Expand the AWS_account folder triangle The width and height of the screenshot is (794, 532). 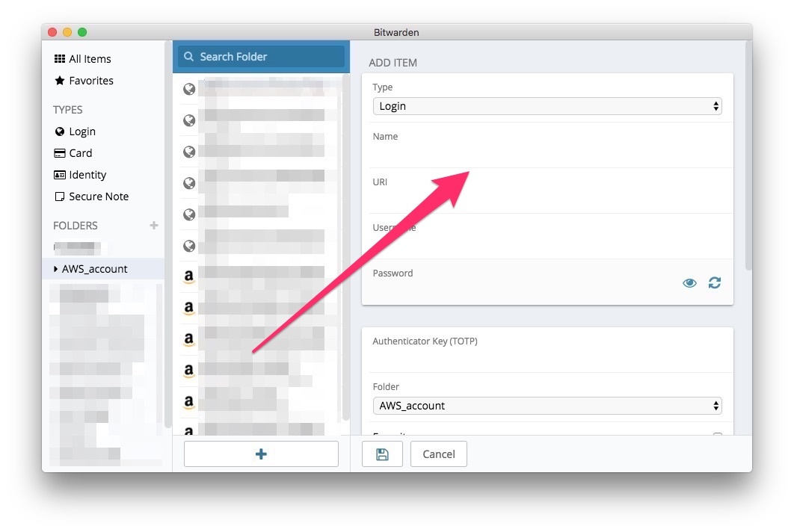pyautogui.click(x=56, y=269)
